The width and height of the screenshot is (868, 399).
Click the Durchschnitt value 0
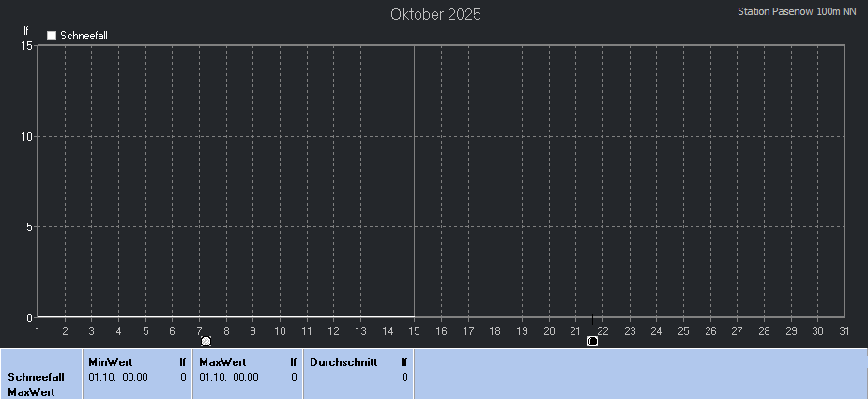404,377
